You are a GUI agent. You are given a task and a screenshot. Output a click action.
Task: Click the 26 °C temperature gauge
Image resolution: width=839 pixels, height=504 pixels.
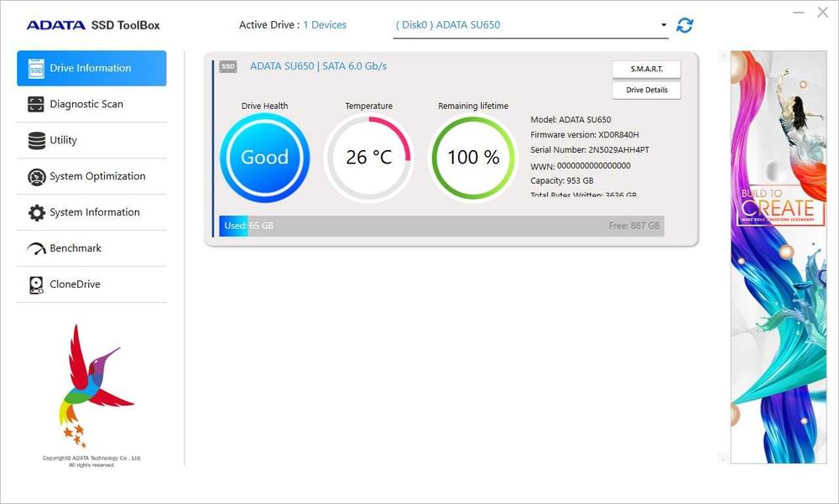coord(368,158)
